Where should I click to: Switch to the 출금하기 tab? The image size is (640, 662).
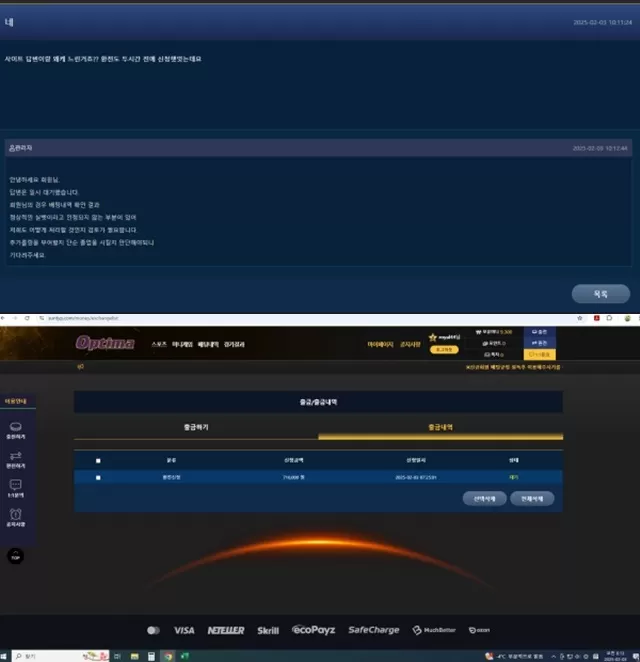(x=195, y=427)
